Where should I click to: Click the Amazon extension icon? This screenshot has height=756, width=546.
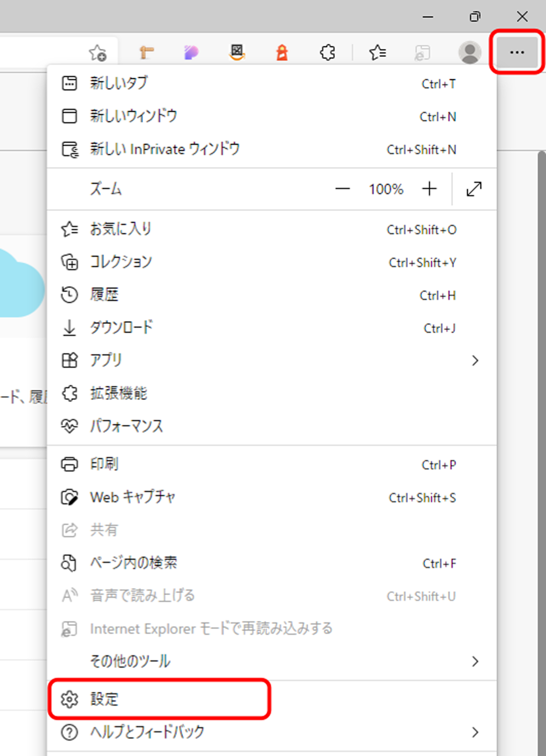click(x=237, y=52)
